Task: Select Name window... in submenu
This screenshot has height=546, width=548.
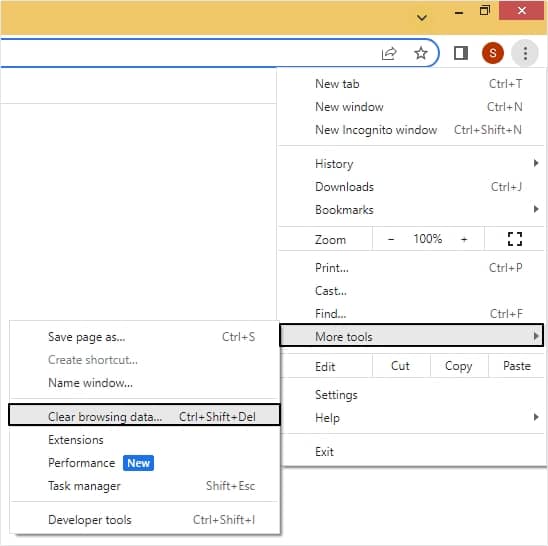Action: tap(145, 383)
